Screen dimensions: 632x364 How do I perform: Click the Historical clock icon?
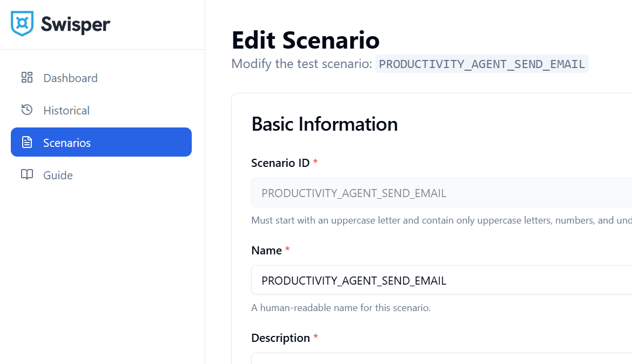click(27, 110)
